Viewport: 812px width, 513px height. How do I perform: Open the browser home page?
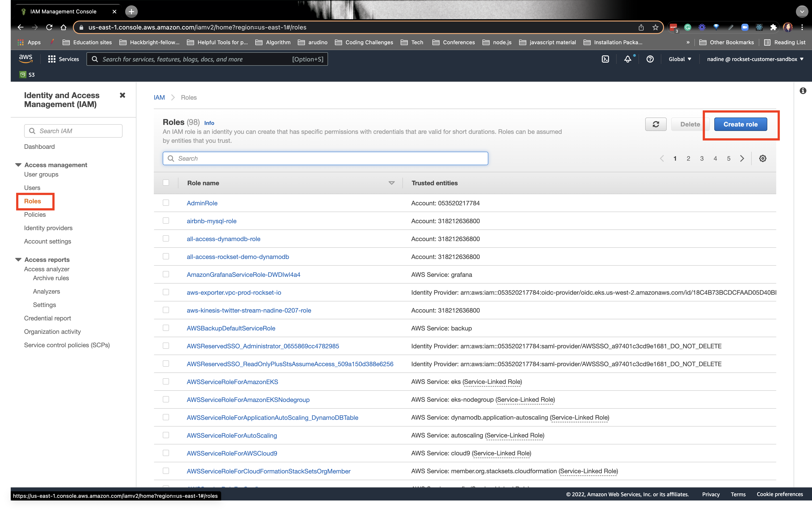[x=63, y=27]
